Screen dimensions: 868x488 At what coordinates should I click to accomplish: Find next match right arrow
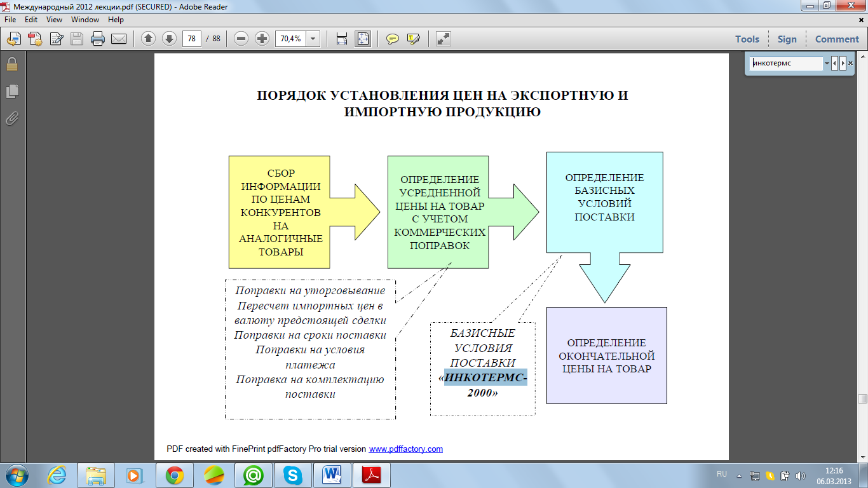pyautogui.click(x=843, y=64)
